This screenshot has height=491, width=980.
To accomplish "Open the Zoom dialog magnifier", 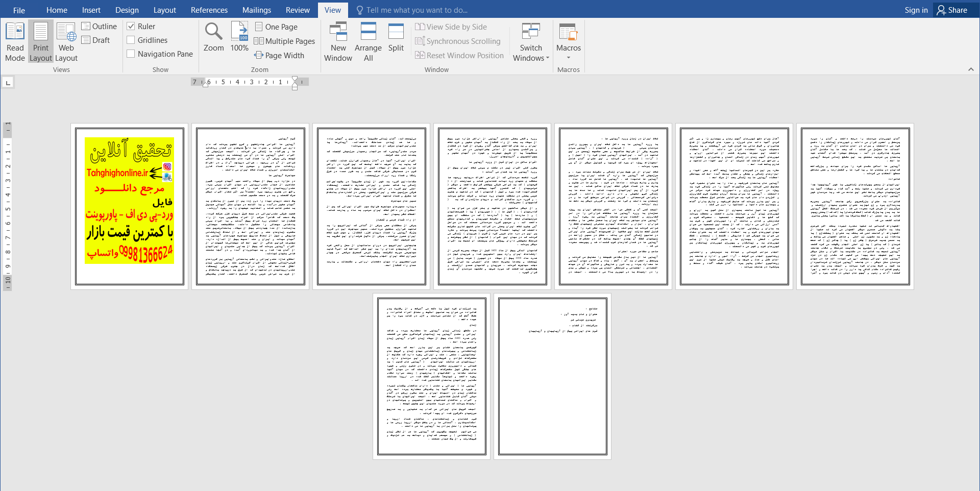I will point(213,37).
